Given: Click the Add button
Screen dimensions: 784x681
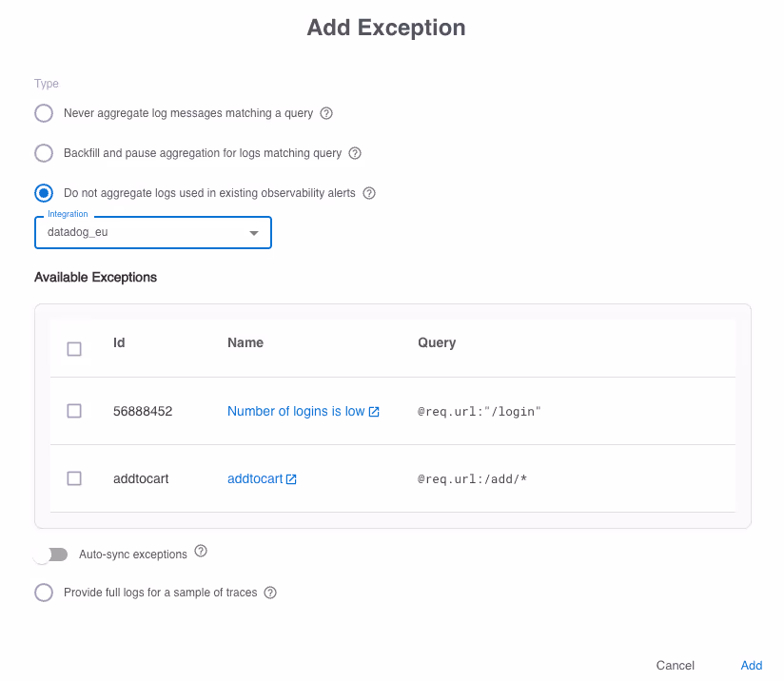Looking at the screenshot, I should coord(752,665).
